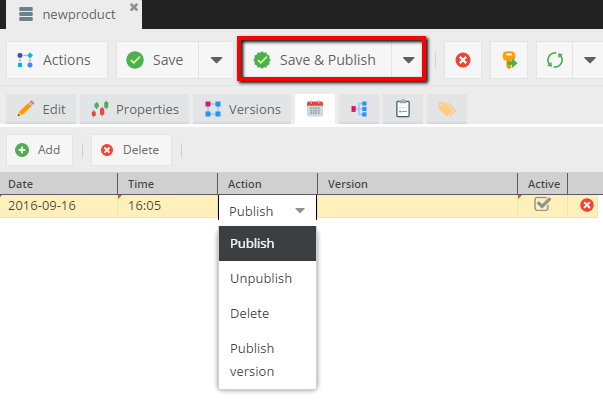
Task: Expand the Save & Publish dropdown arrow
Action: click(x=408, y=60)
